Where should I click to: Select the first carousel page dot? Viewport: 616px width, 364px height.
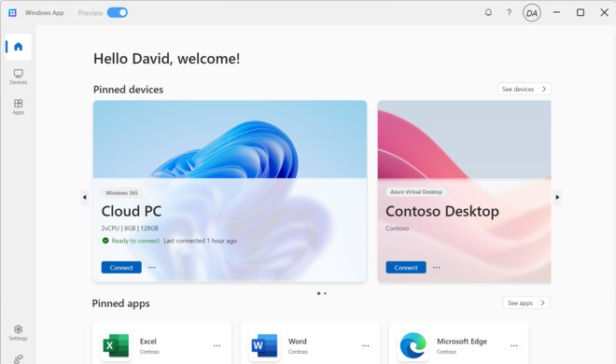[x=318, y=293]
